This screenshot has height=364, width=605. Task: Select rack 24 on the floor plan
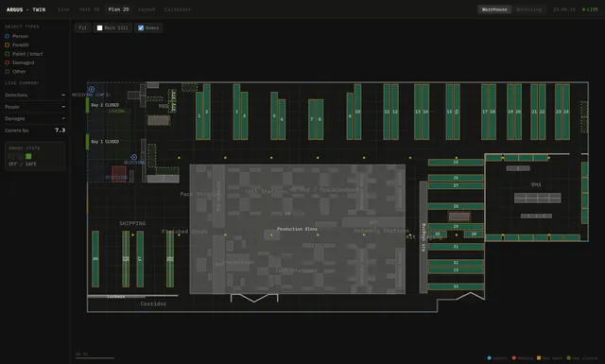pos(566,112)
